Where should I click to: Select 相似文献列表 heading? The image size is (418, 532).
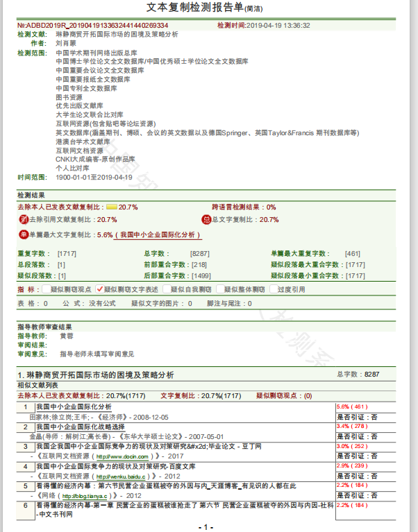37,386
